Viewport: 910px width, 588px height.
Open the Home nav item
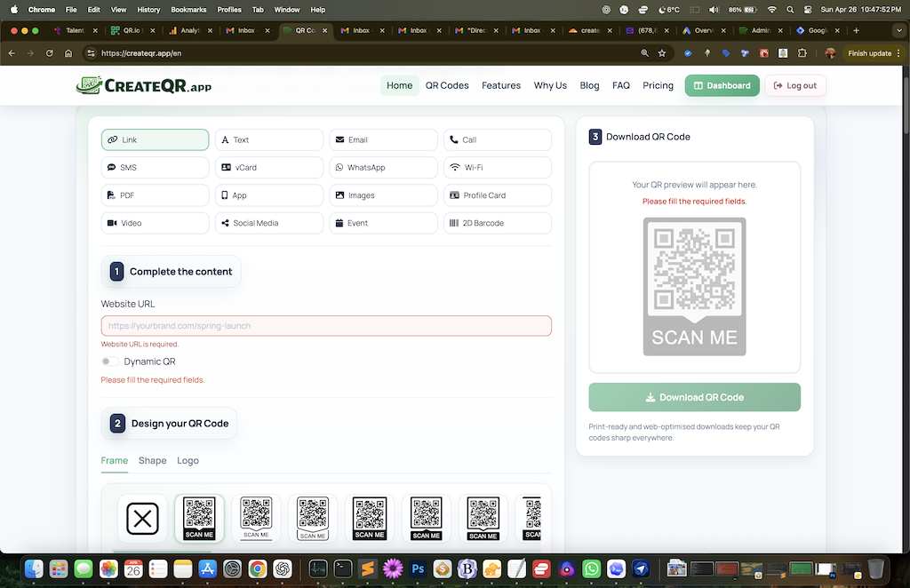tap(399, 85)
